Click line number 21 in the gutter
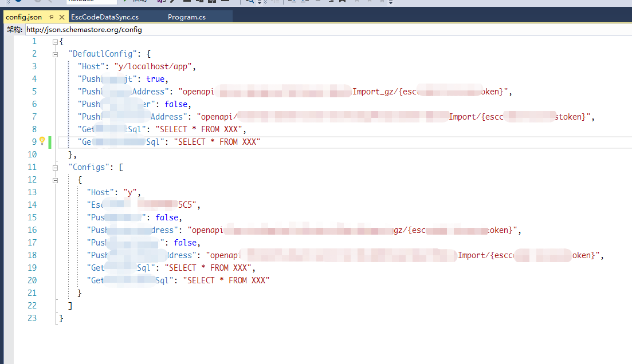The height and width of the screenshot is (364, 632). [32, 293]
